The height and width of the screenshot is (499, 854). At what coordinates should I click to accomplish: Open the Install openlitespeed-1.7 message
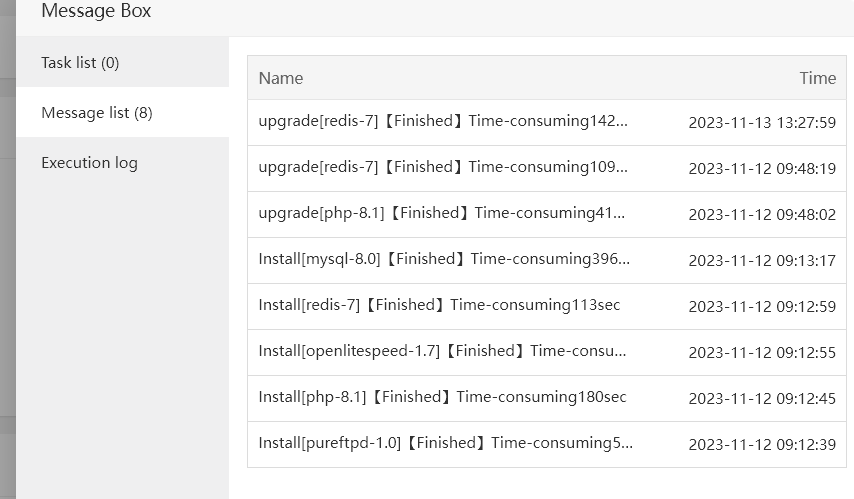point(442,352)
